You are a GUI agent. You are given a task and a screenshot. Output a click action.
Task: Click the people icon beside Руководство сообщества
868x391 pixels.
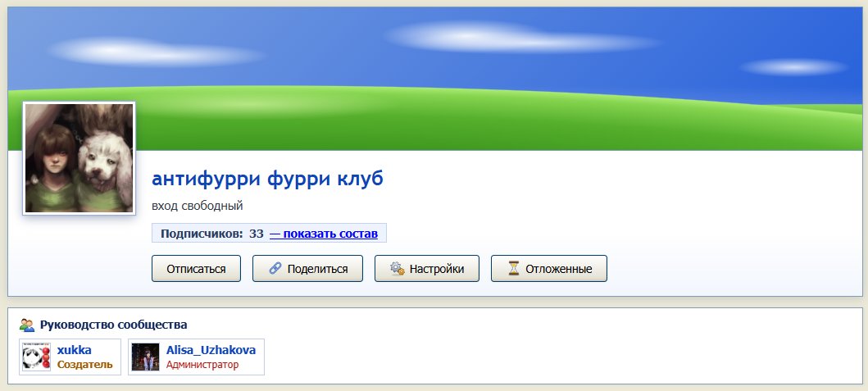(26, 325)
